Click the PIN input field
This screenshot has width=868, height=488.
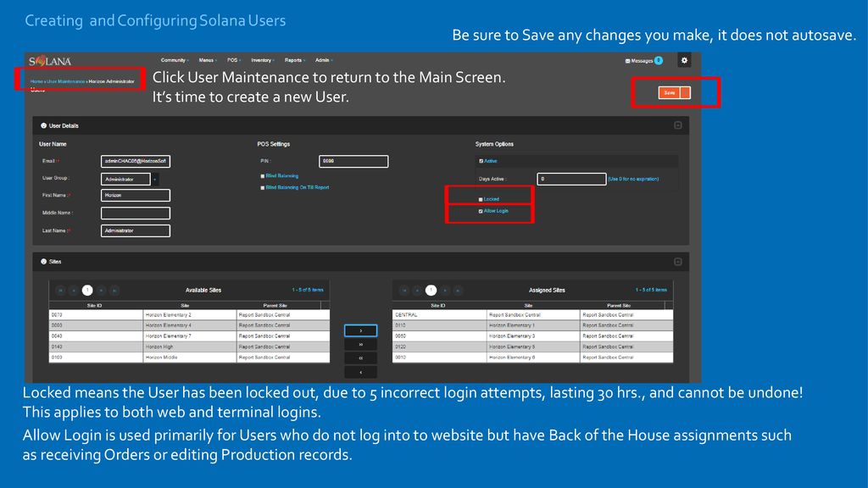click(x=353, y=161)
